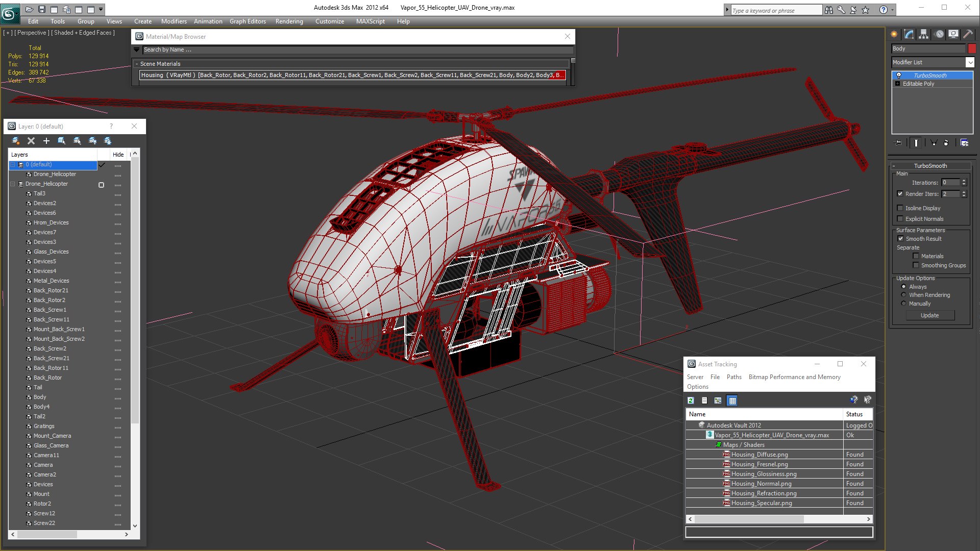Viewport: 980px width, 551px height.
Task: Click the binoculars search icon in InfoCenter
Action: coord(829,10)
